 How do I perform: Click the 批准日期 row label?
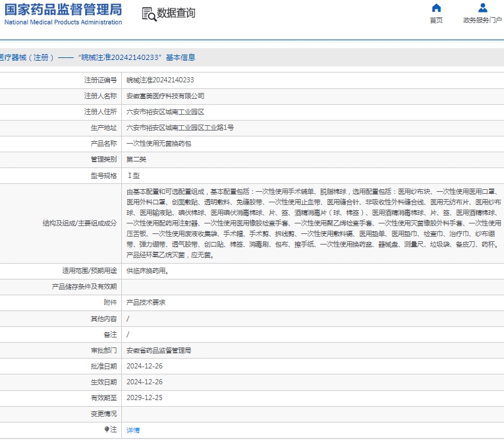(103, 366)
